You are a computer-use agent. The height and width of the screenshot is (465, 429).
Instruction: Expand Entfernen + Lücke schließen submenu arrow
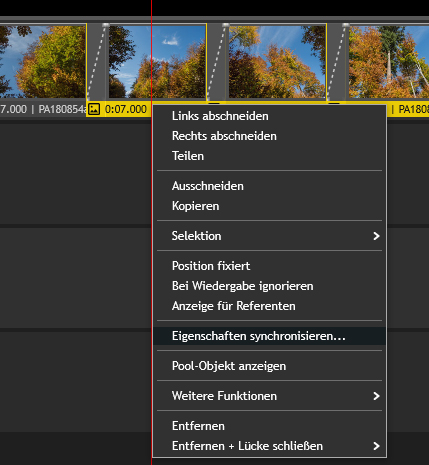[x=376, y=446]
